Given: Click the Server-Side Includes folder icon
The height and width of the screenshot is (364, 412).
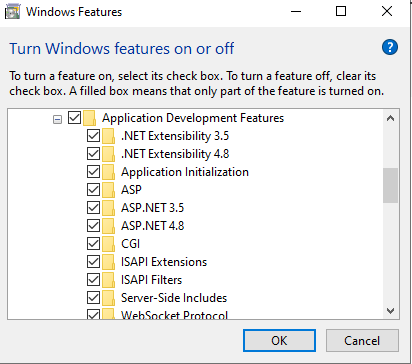Looking at the screenshot, I should pos(108,298).
